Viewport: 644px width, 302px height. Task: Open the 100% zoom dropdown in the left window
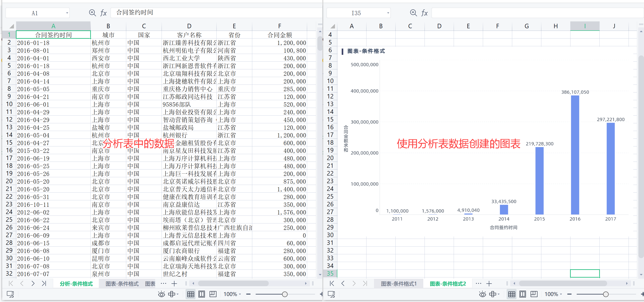[232, 294]
